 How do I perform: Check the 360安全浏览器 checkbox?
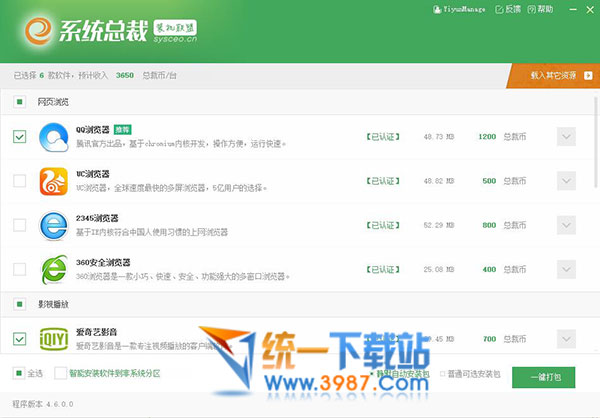tap(20, 269)
